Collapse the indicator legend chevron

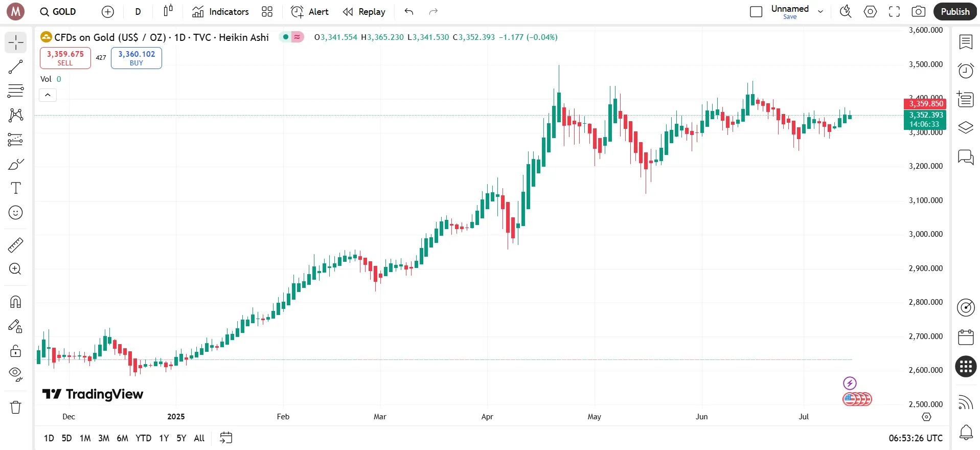point(48,95)
